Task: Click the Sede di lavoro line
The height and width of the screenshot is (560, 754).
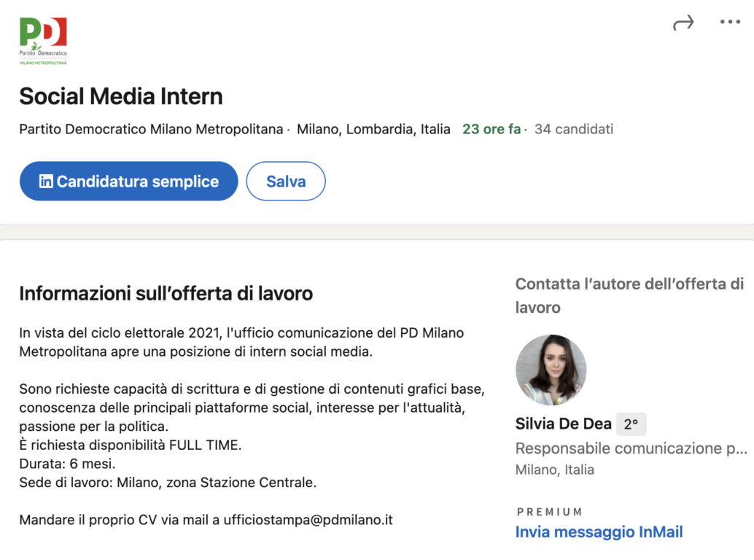Action: (168, 483)
